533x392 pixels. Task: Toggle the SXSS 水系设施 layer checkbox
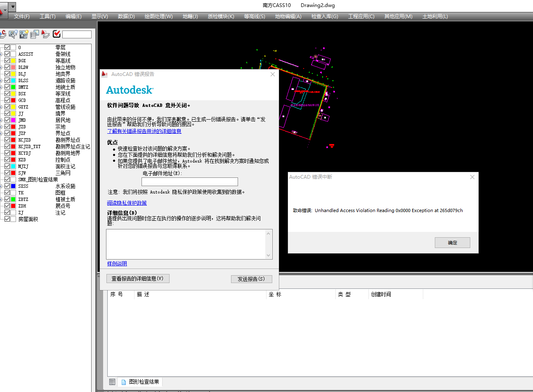7,186
